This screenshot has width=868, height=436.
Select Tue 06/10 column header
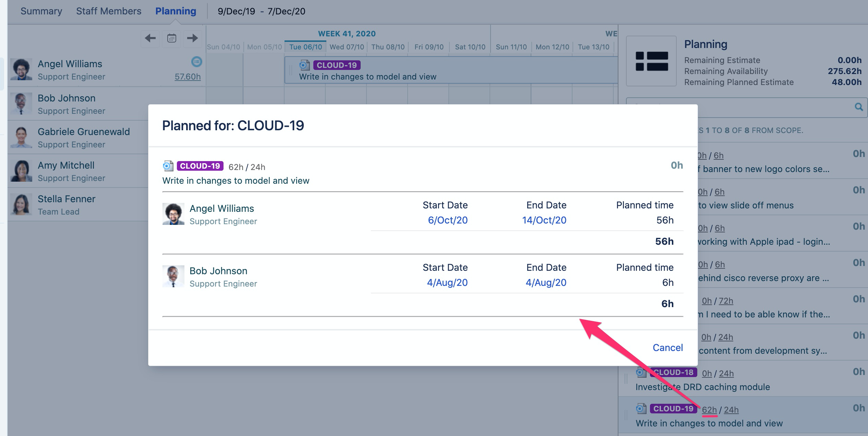tap(305, 47)
